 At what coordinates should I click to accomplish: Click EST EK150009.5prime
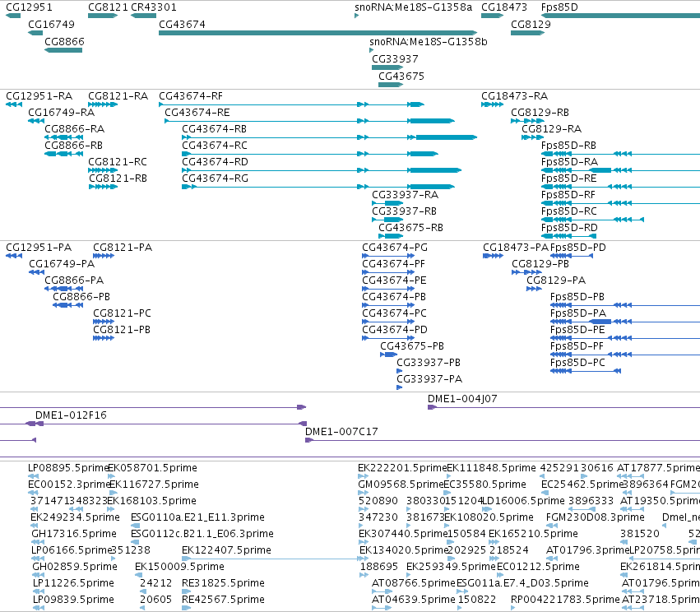[x=179, y=567]
